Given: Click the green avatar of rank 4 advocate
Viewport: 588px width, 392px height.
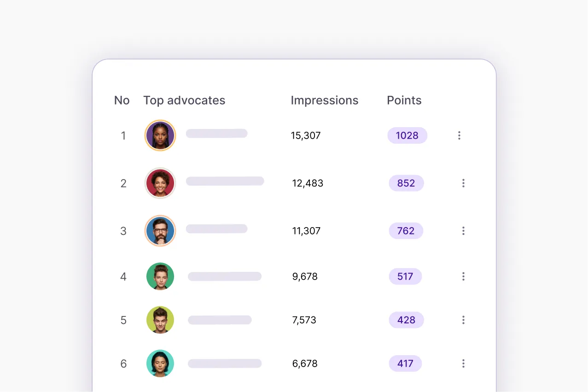Looking at the screenshot, I should click(x=160, y=276).
